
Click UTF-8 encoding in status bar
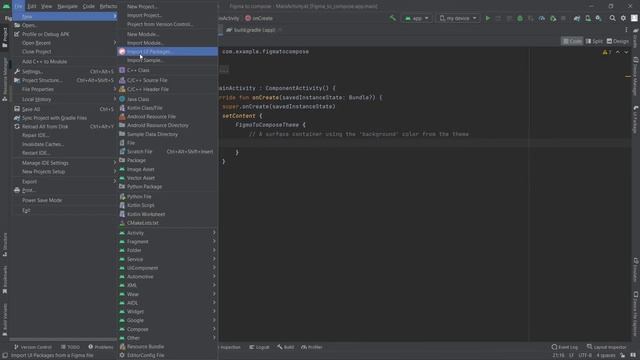pyautogui.click(x=584, y=356)
